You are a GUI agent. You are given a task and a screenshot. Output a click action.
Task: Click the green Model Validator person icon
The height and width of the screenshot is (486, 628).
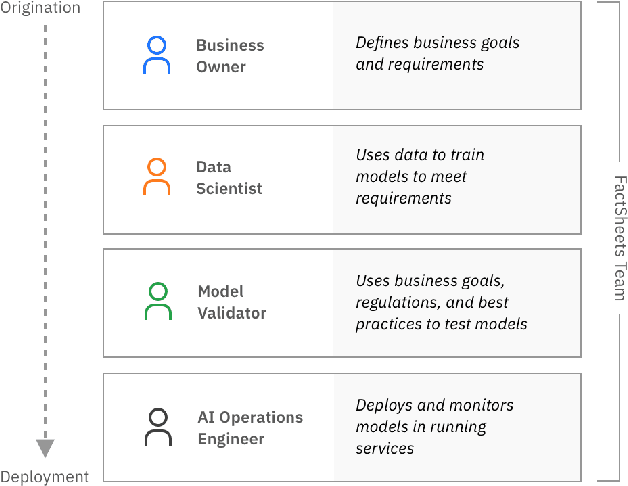click(x=159, y=301)
